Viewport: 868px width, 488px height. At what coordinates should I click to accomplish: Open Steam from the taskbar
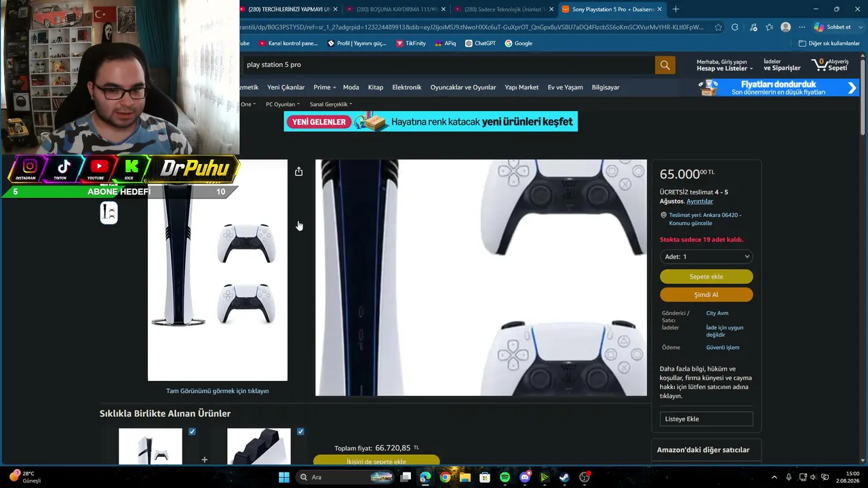click(x=564, y=477)
